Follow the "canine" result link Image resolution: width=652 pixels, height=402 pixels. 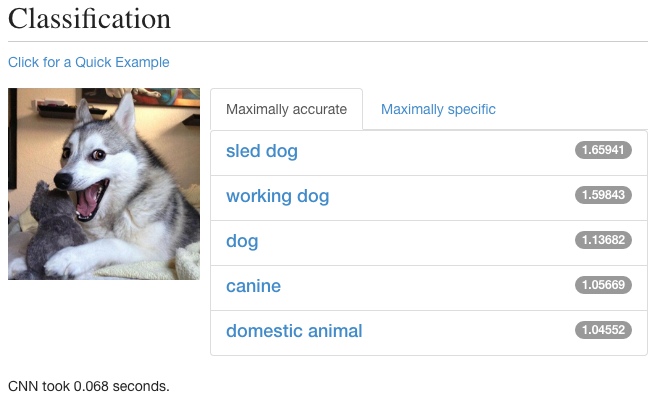[253, 286]
